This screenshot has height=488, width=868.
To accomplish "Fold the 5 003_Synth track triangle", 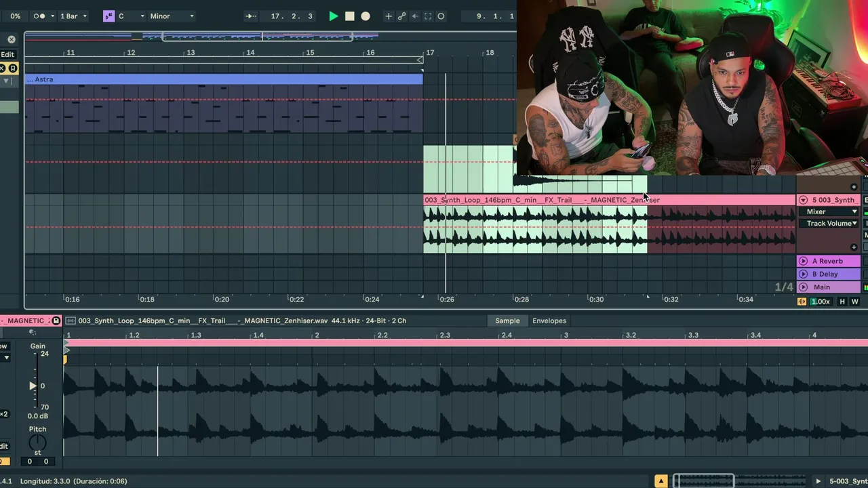I will (803, 200).
